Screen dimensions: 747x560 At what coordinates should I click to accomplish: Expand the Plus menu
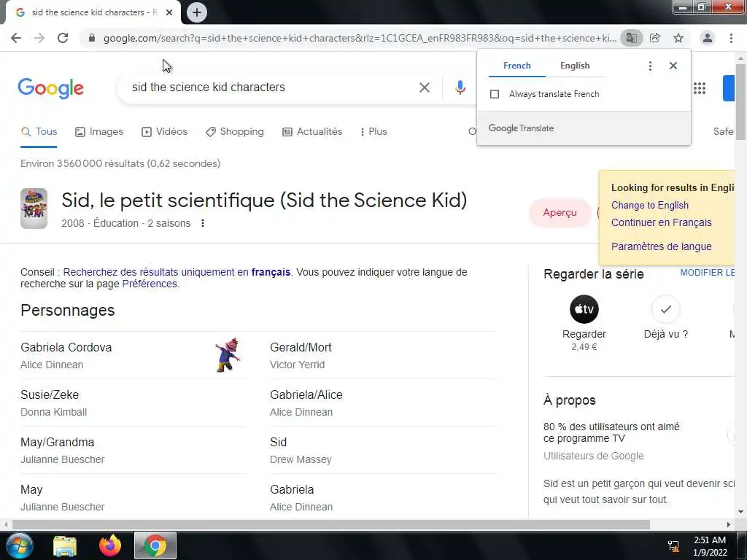click(373, 132)
